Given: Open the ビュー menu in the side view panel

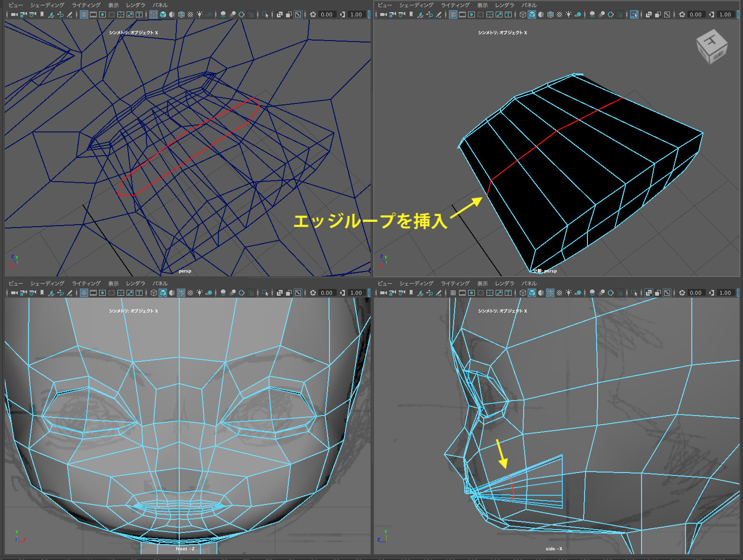Looking at the screenshot, I should pos(385,284).
